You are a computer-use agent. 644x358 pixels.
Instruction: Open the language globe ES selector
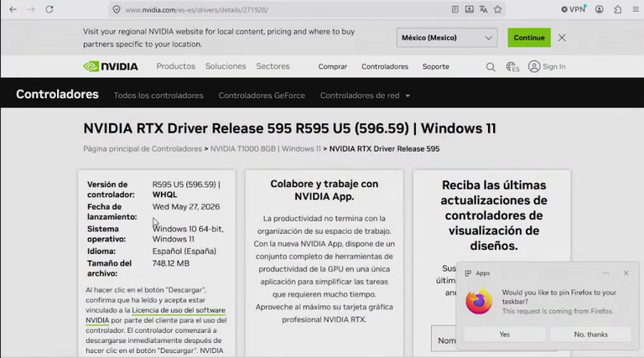coord(512,66)
